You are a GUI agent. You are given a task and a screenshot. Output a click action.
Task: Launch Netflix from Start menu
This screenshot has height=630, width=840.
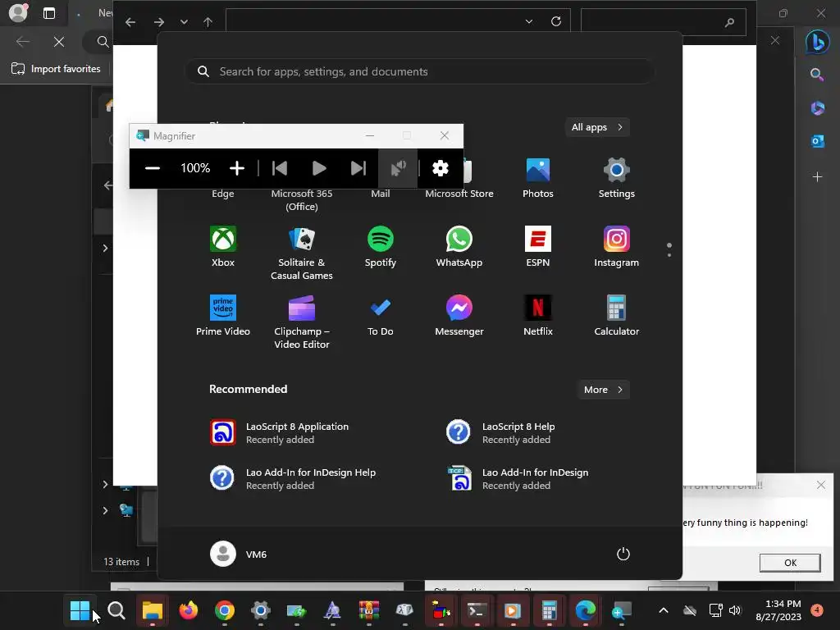[538, 316]
